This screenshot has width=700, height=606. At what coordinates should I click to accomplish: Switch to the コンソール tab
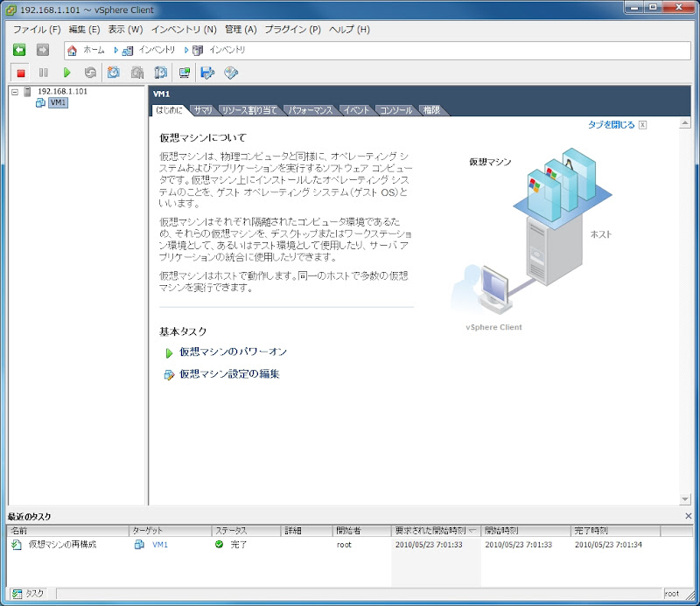click(x=396, y=110)
